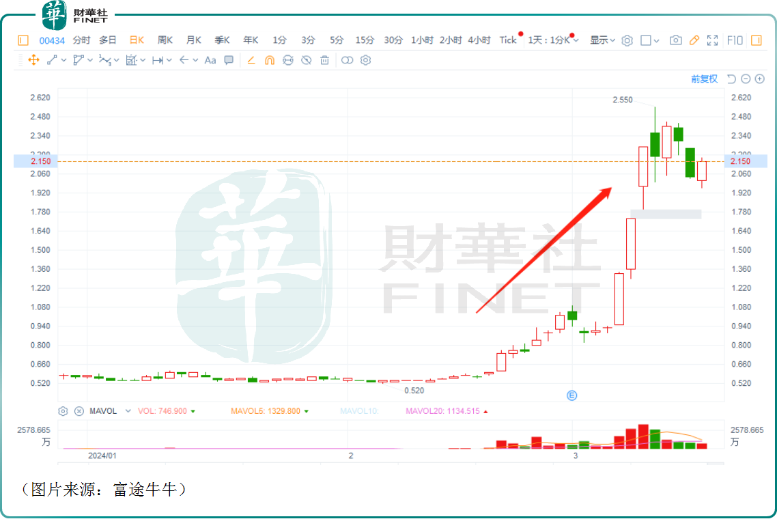
Task: Switch to the 2小时 interval
Action: click(451, 40)
